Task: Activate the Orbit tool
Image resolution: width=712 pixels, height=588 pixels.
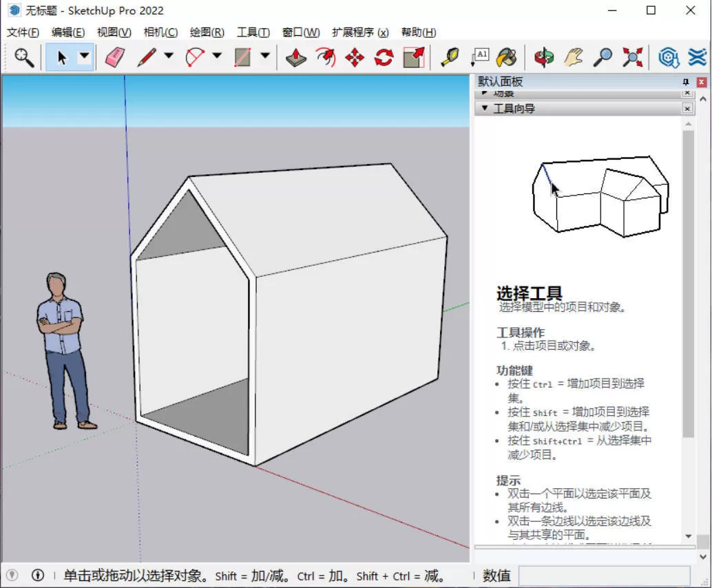Action: click(x=544, y=57)
